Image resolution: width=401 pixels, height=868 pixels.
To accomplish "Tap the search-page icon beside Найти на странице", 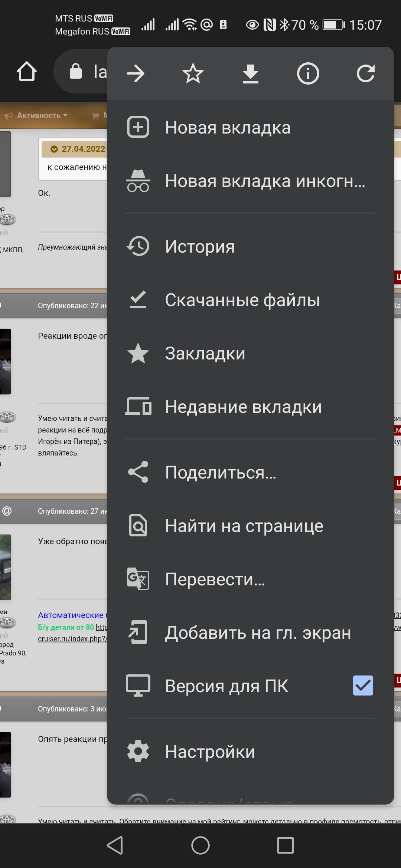I will tap(138, 526).
